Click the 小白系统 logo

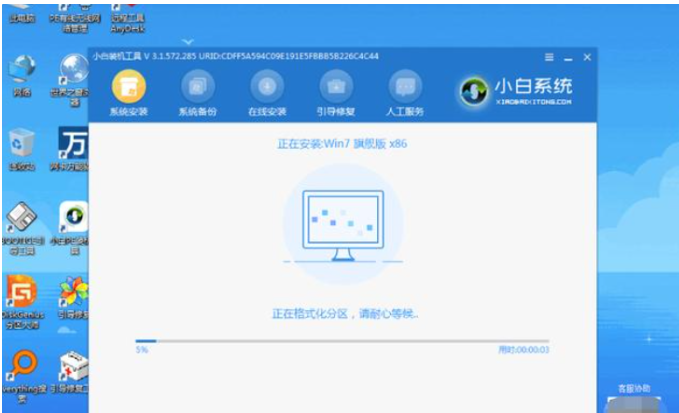(516, 91)
